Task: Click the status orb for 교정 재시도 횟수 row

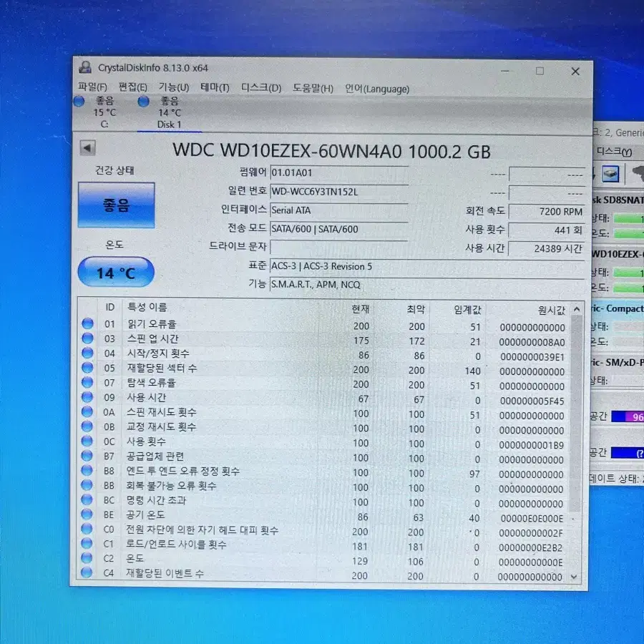Action: click(x=87, y=426)
